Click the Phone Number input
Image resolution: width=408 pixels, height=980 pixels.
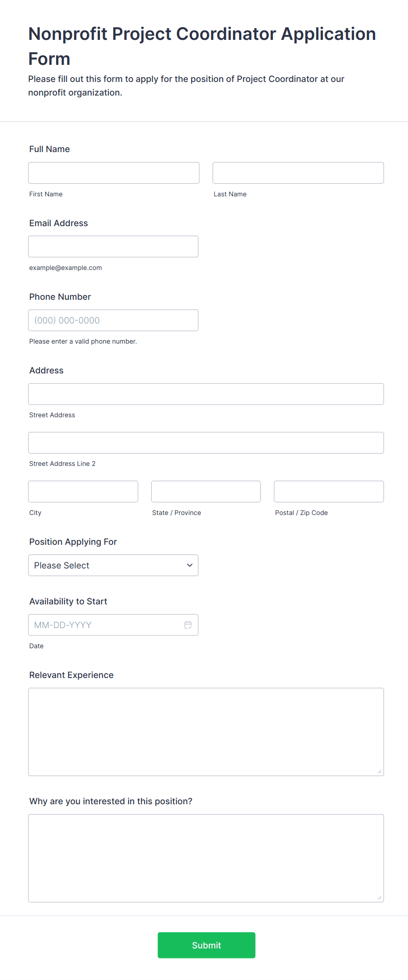[x=113, y=320]
